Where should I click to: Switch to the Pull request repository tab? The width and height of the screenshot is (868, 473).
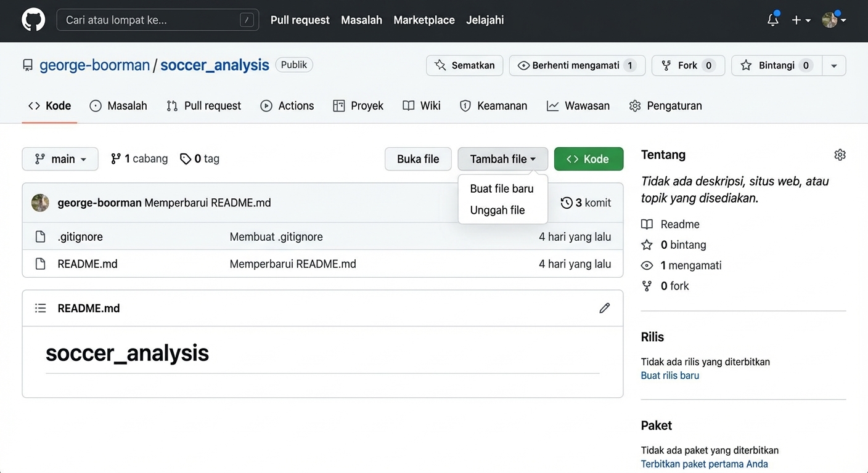pyautogui.click(x=203, y=106)
